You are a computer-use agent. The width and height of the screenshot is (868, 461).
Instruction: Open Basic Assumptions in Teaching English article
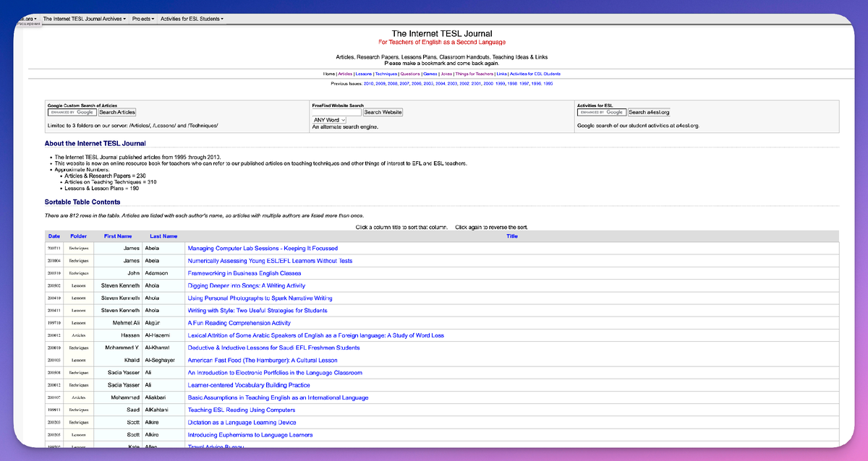coord(278,397)
